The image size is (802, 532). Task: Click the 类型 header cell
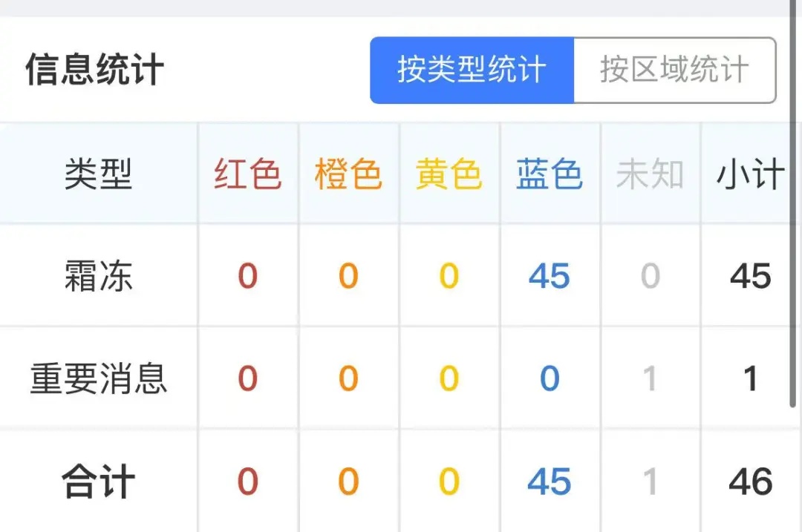pos(97,174)
